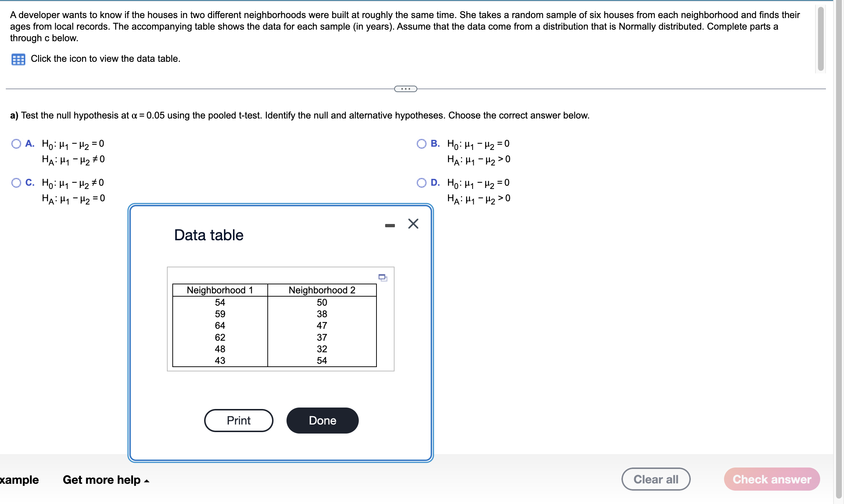Expand the ellipsis divider control
This screenshot has height=504, width=844.
[x=405, y=88]
